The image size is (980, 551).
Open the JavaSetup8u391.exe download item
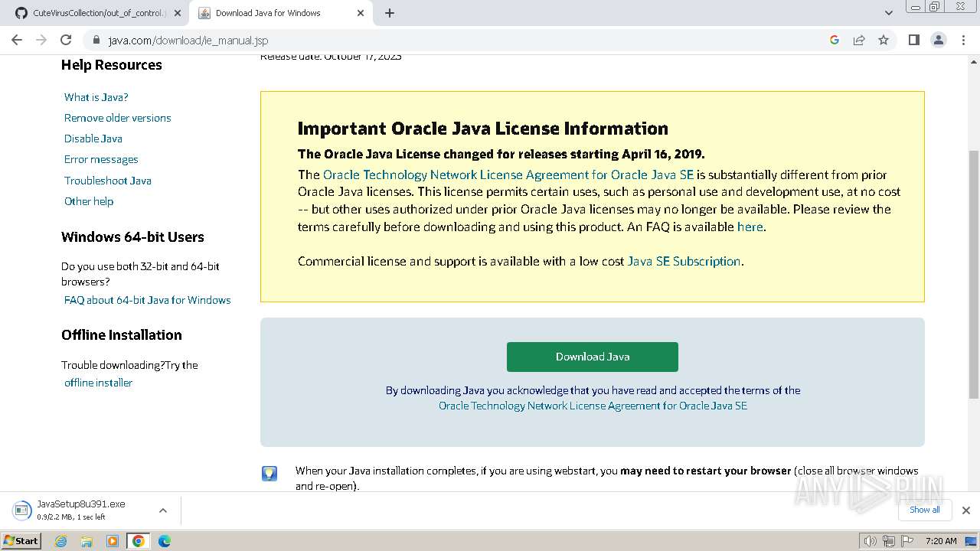[x=81, y=510]
